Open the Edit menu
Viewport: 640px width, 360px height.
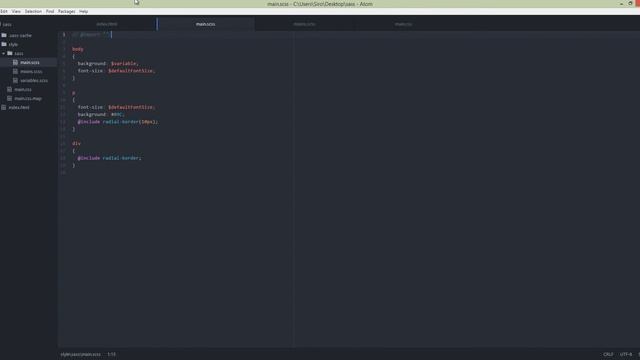[x=4, y=11]
